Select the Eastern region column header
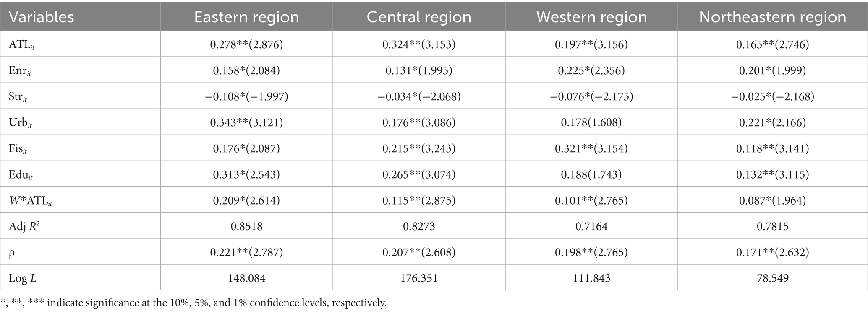 (246, 17)
